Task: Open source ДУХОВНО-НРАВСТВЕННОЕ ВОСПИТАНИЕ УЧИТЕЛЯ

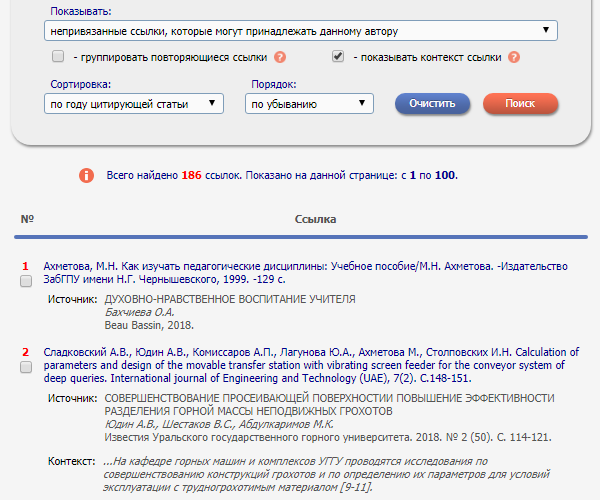Action: pyautogui.click(x=230, y=299)
